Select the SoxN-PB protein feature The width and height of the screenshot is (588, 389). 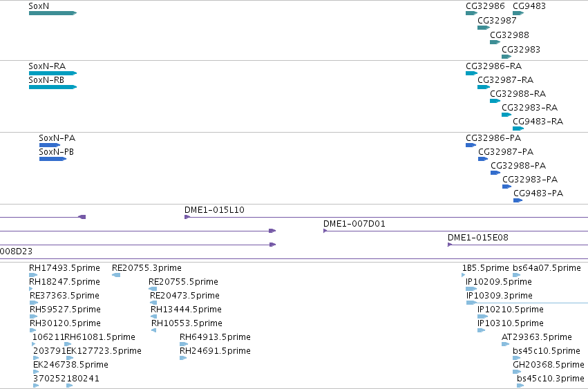(53, 159)
